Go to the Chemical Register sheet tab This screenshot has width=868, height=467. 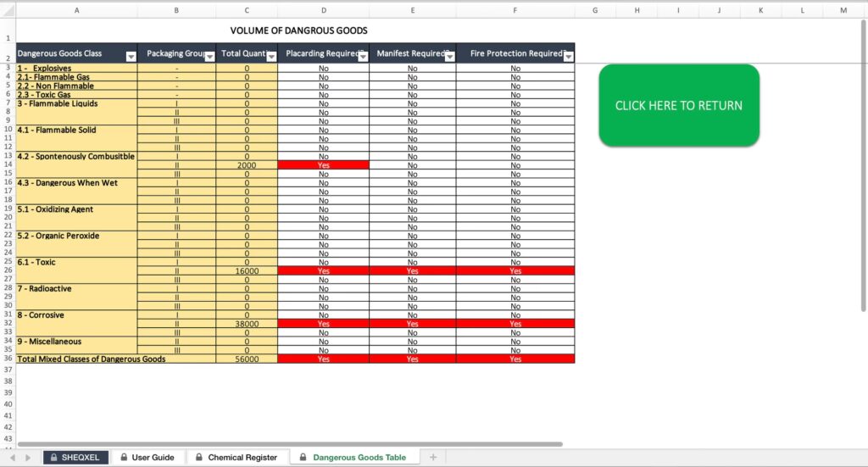pyautogui.click(x=236, y=458)
